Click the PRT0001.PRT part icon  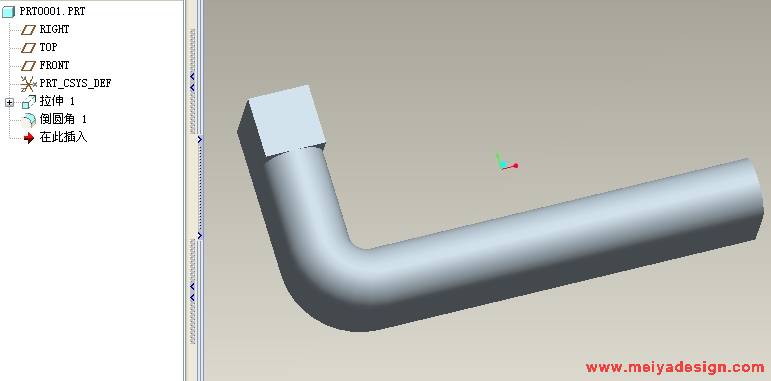8,12
